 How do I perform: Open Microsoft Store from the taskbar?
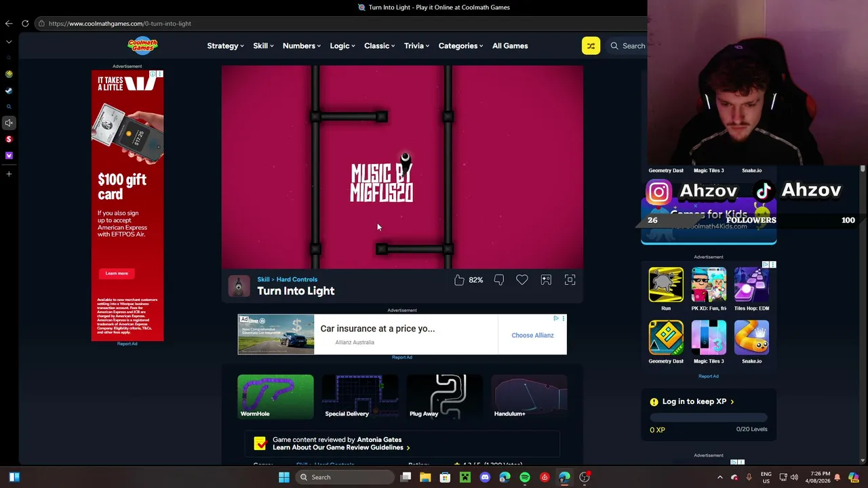[445, 477]
